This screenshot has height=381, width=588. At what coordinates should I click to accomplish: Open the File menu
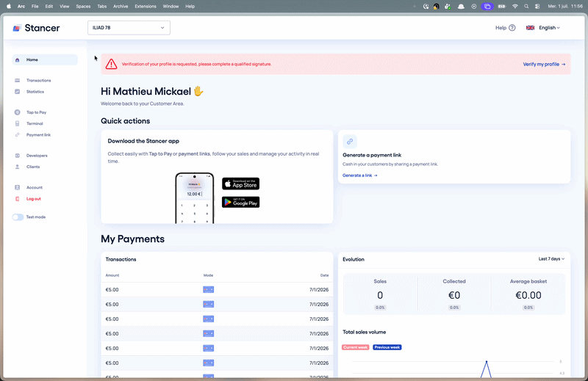(x=35, y=7)
